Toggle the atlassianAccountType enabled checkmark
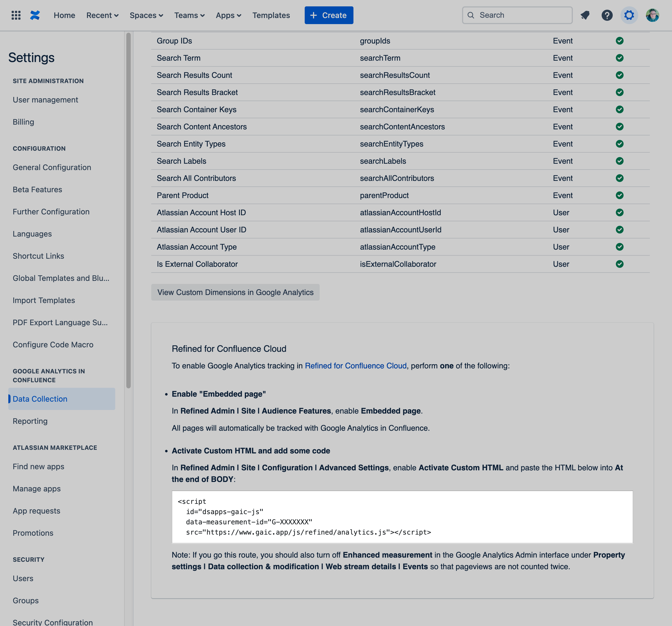Screen dimensions: 672x626 (x=620, y=247)
